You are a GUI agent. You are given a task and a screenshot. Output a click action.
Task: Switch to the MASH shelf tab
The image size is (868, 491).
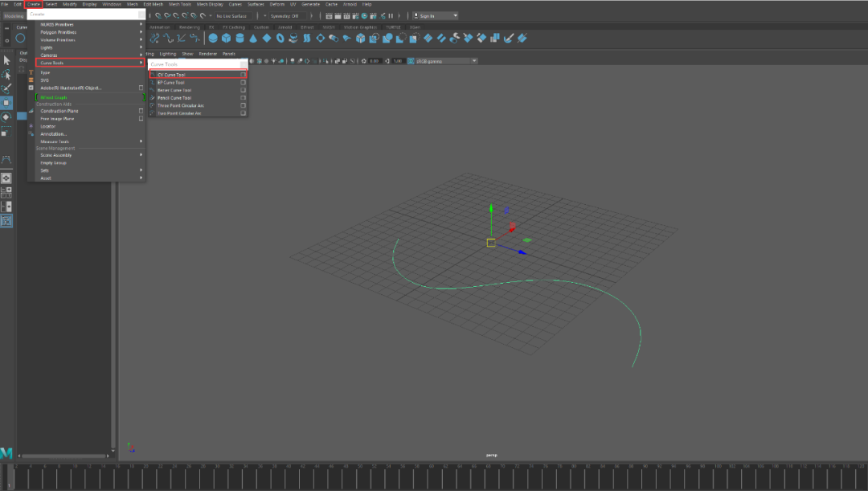pyautogui.click(x=329, y=27)
